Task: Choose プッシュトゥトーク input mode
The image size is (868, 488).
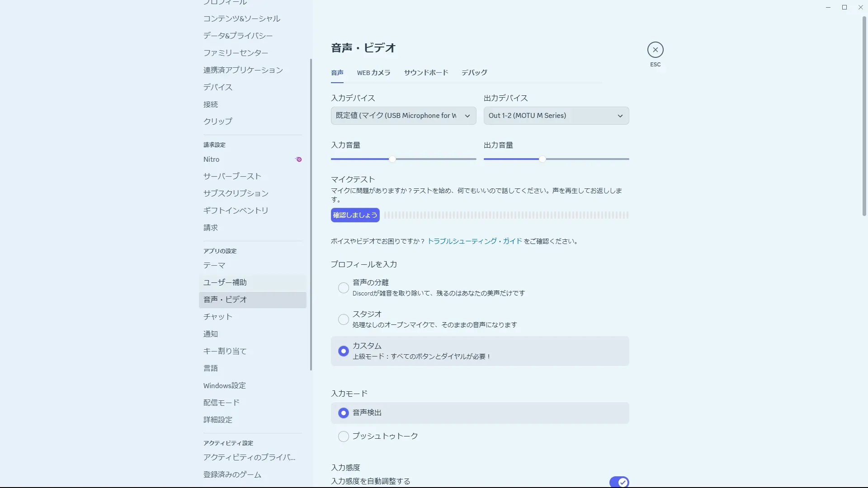Action: click(344, 436)
